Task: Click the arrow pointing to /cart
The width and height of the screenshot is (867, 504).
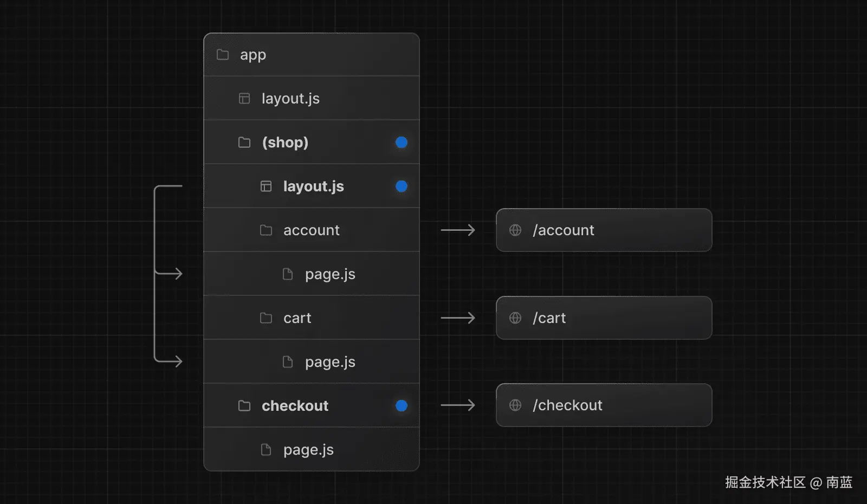Action: pyautogui.click(x=458, y=318)
